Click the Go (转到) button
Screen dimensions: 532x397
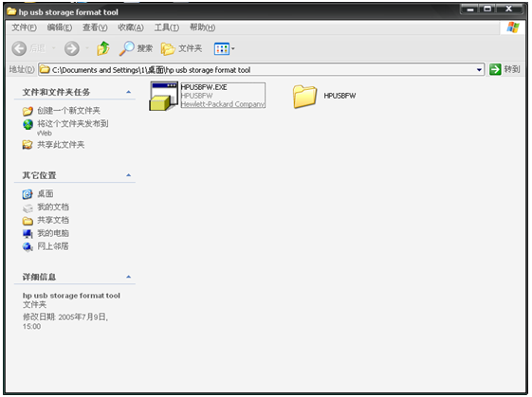(x=504, y=69)
